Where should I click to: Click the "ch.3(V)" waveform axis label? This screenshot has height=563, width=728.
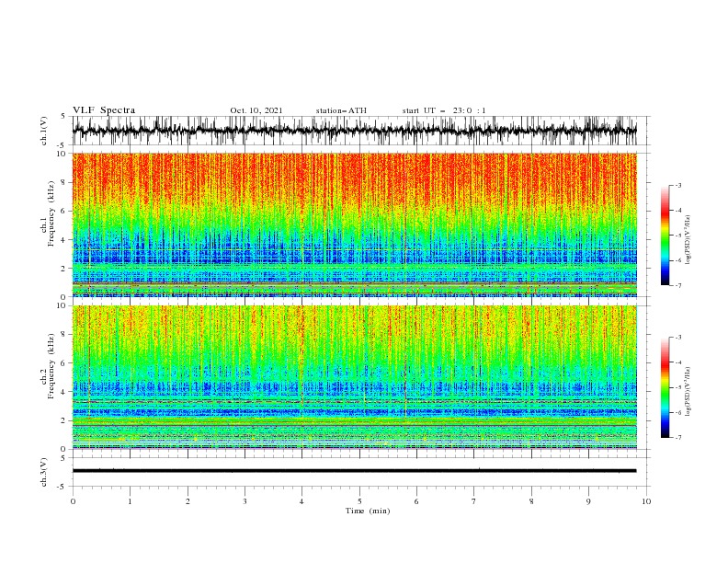[44, 472]
